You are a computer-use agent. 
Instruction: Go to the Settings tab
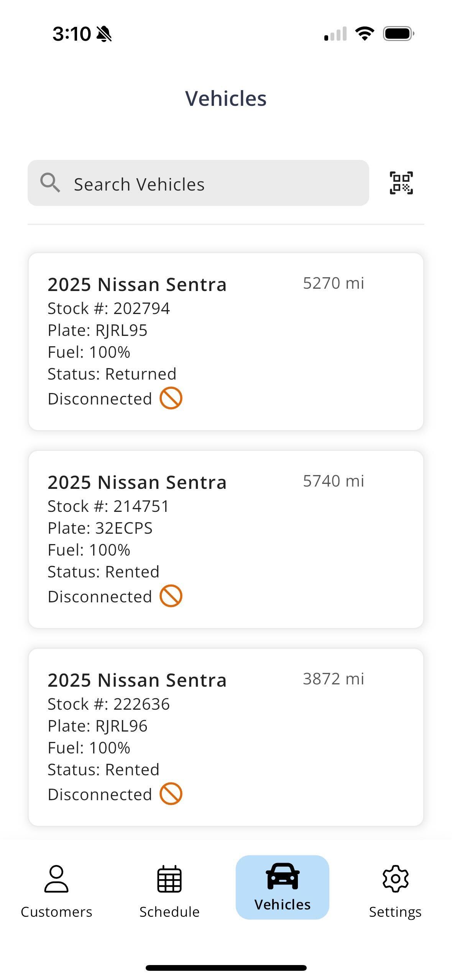[395, 891]
